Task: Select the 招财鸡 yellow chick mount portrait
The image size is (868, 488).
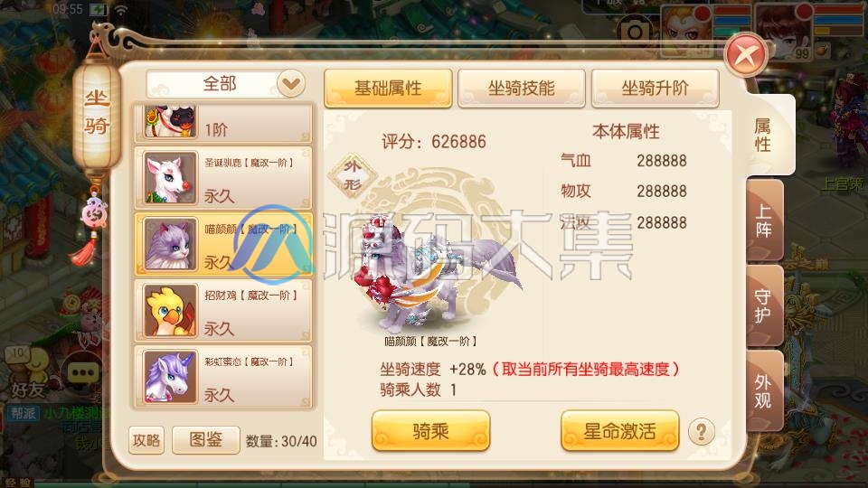Action: click(170, 311)
